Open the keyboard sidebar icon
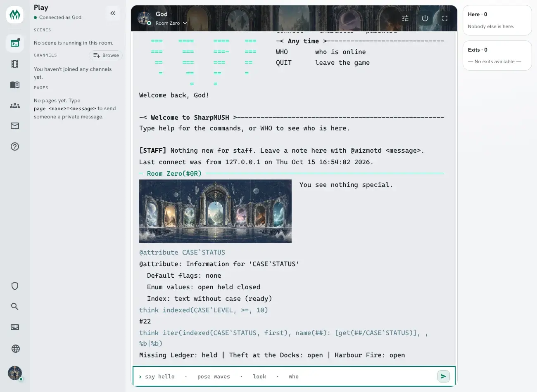The width and height of the screenshot is (537, 392). click(x=15, y=327)
